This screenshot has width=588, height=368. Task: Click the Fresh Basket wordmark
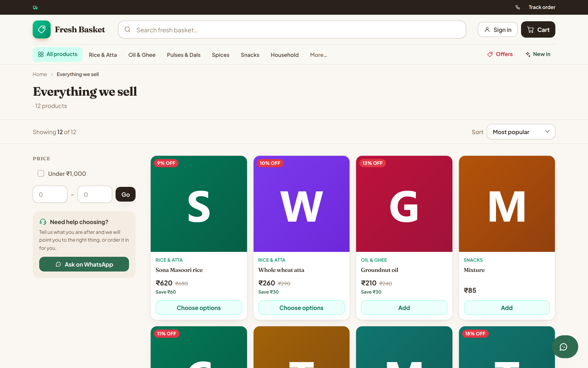pyautogui.click(x=80, y=29)
